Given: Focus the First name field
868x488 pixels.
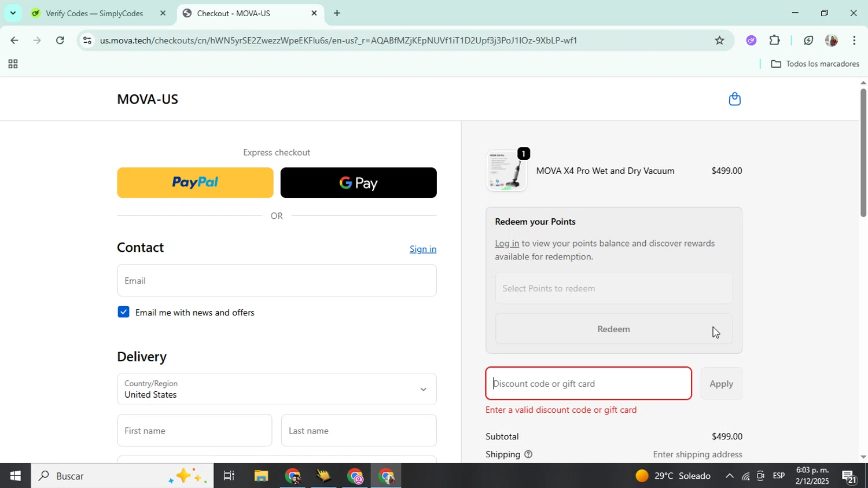Looking at the screenshot, I should (x=194, y=430).
